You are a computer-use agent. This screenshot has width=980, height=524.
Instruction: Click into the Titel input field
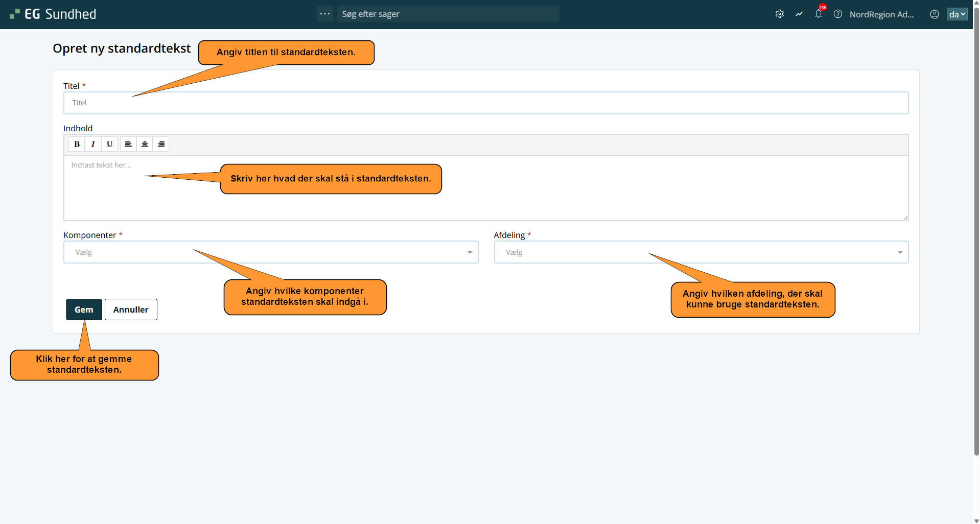(485, 103)
